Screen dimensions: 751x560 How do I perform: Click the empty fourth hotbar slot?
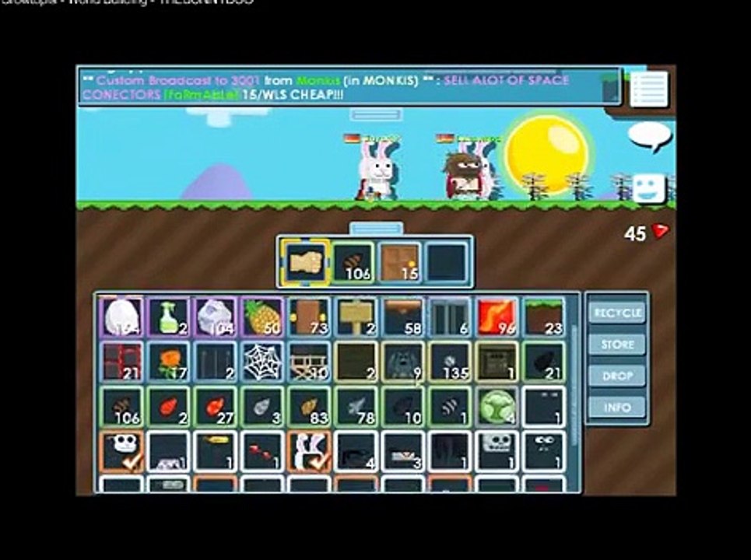pyautogui.click(x=447, y=263)
